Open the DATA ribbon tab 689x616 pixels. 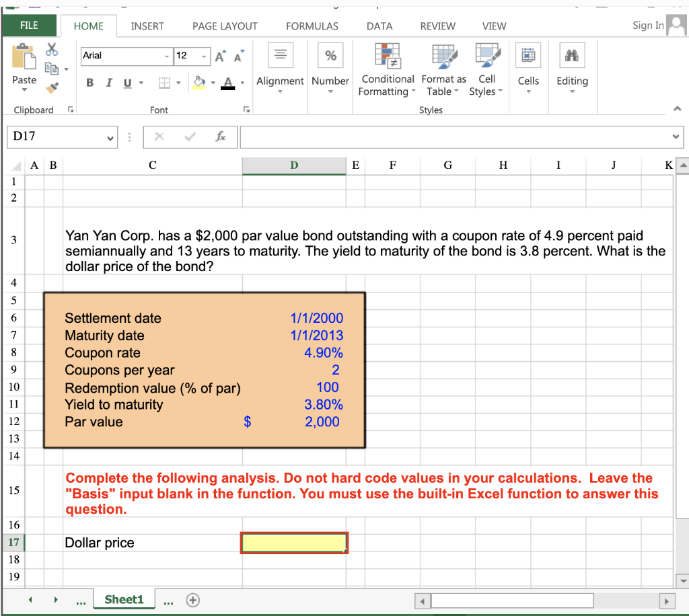click(379, 26)
